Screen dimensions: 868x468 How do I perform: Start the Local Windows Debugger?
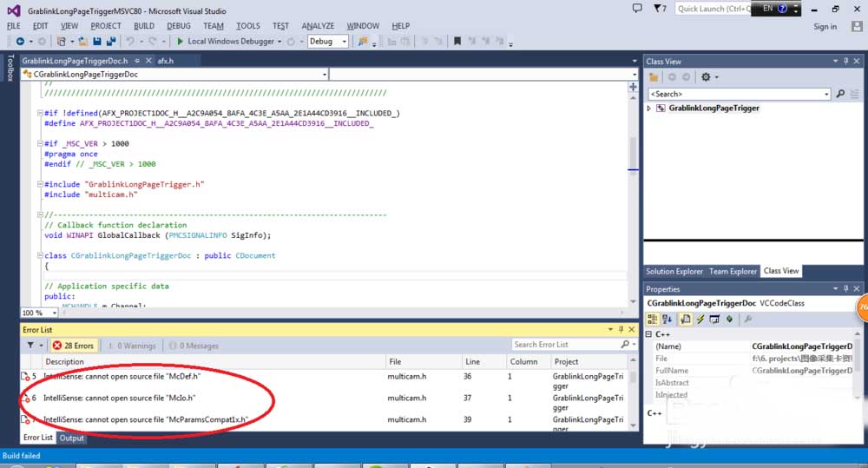225,42
